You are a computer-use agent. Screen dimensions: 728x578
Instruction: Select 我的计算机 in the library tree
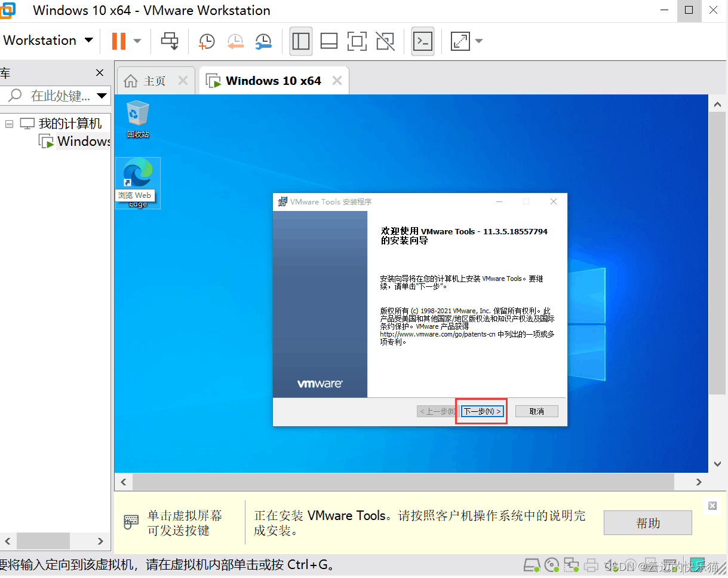coord(70,124)
